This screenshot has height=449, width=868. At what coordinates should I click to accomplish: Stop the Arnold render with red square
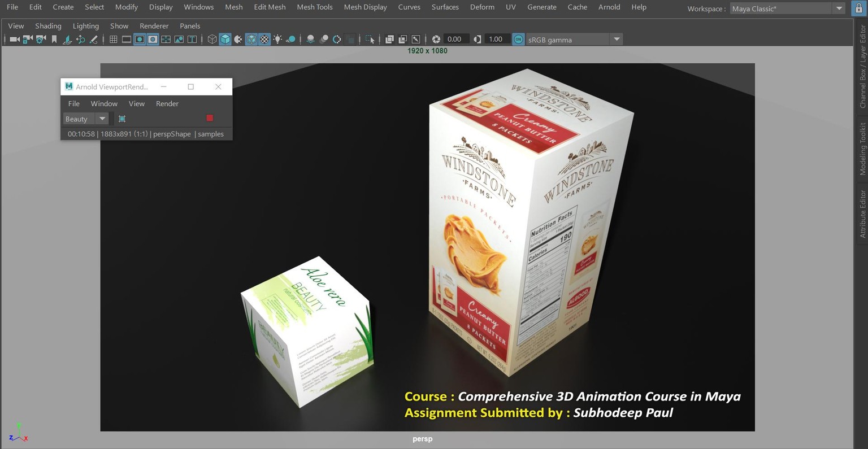tap(210, 118)
